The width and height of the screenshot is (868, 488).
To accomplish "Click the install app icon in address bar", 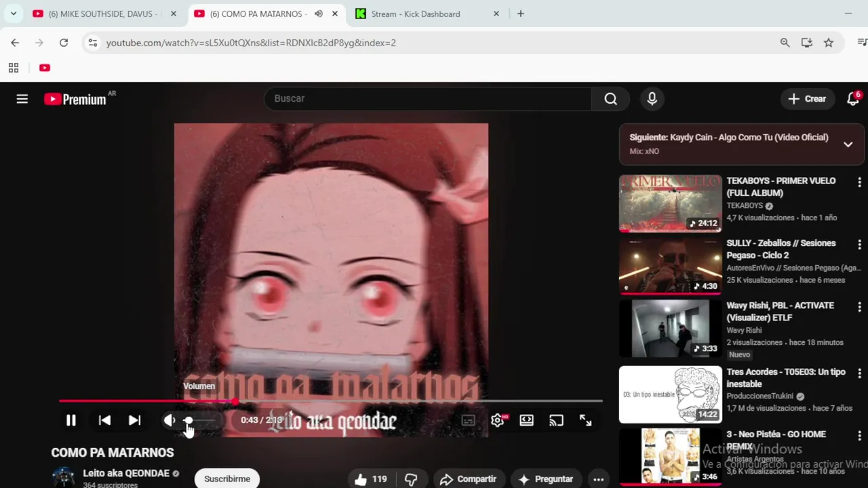I will coord(806,43).
